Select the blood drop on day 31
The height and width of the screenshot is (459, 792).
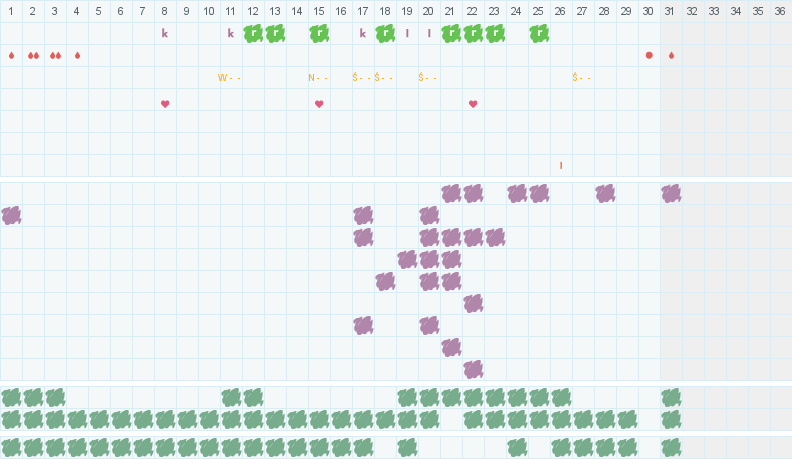pyautogui.click(x=671, y=56)
